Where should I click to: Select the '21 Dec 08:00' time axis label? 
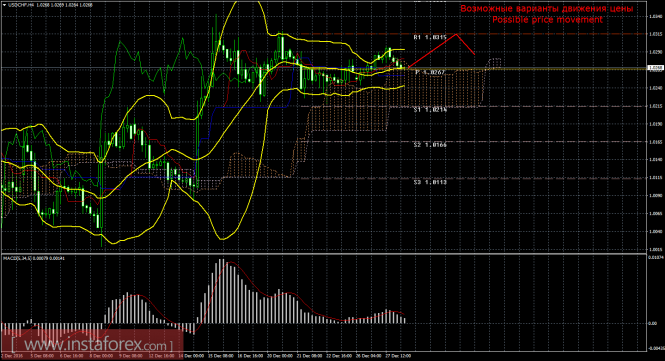pos(310,355)
